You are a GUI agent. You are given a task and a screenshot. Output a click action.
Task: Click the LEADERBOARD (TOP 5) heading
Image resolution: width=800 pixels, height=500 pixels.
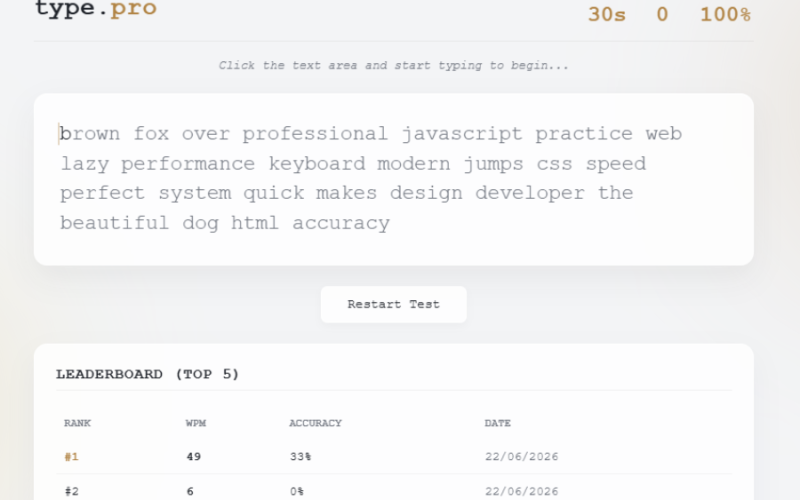click(x=147, y=374)
